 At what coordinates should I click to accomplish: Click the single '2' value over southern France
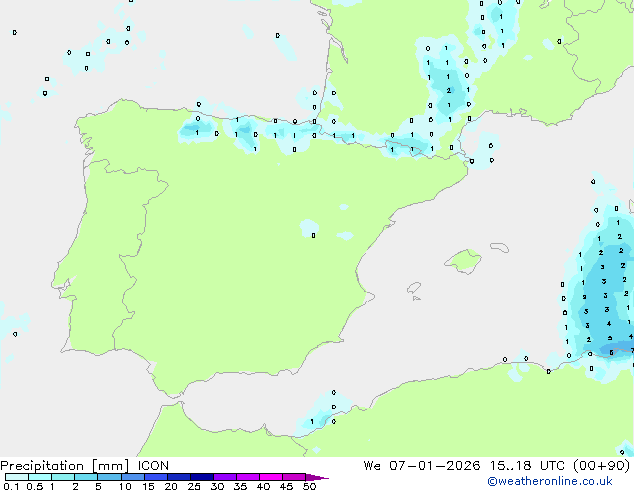click(x=448, y=91)
